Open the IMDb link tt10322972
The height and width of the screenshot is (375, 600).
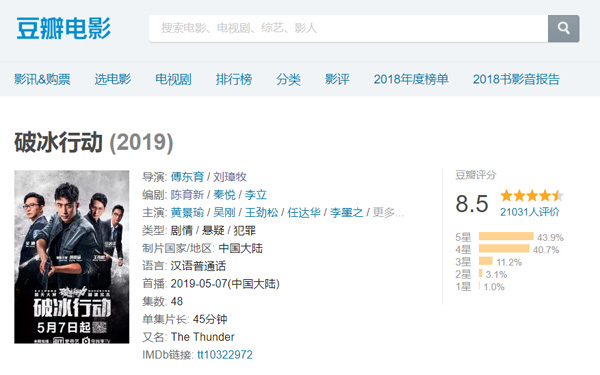coord(225,355)
